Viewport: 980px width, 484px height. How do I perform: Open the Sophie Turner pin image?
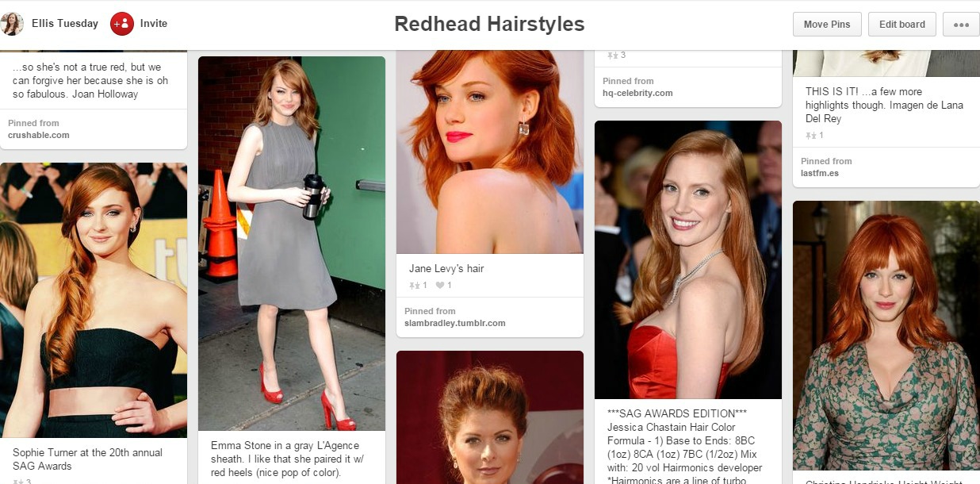point(94,300)
